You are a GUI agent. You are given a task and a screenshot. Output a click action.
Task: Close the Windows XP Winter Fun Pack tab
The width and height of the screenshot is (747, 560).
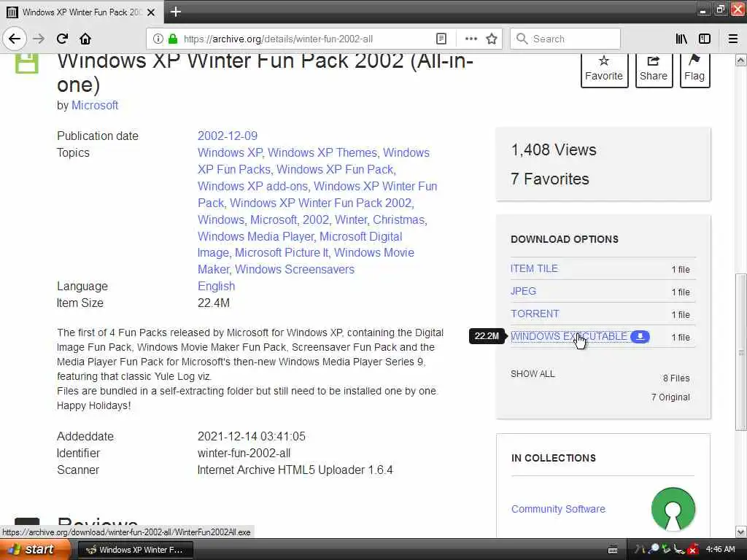point(151,12)
